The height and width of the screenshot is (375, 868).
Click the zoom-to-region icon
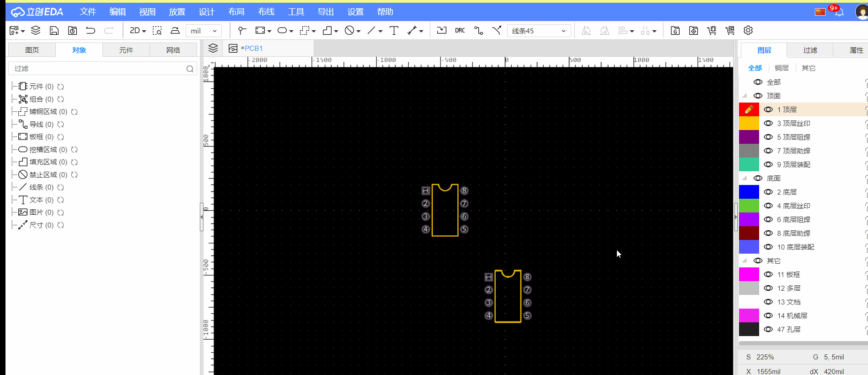157,31
